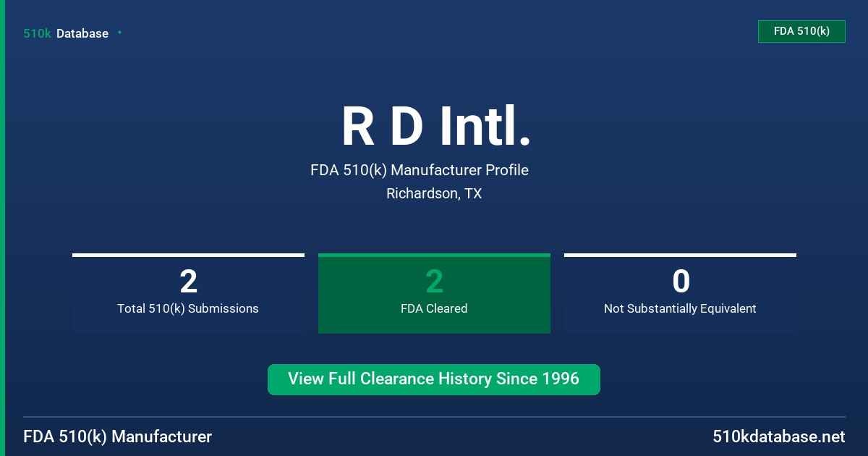Click the R D Intl. heading
This screenshot has width=868, height=456.
435,126
